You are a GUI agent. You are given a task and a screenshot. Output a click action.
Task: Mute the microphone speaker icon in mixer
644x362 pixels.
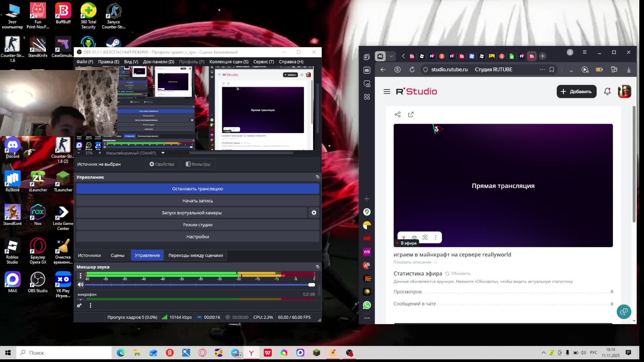point(80,285)
